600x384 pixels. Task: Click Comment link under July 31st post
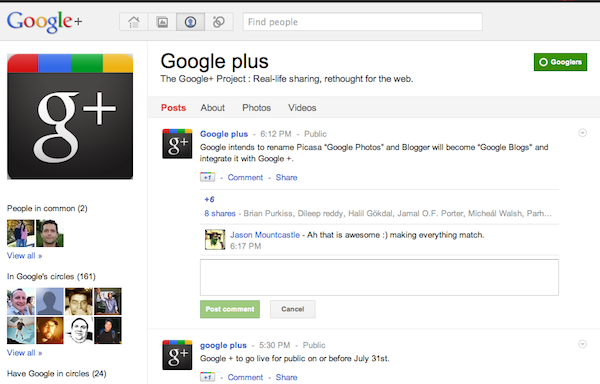coord(245,377)
